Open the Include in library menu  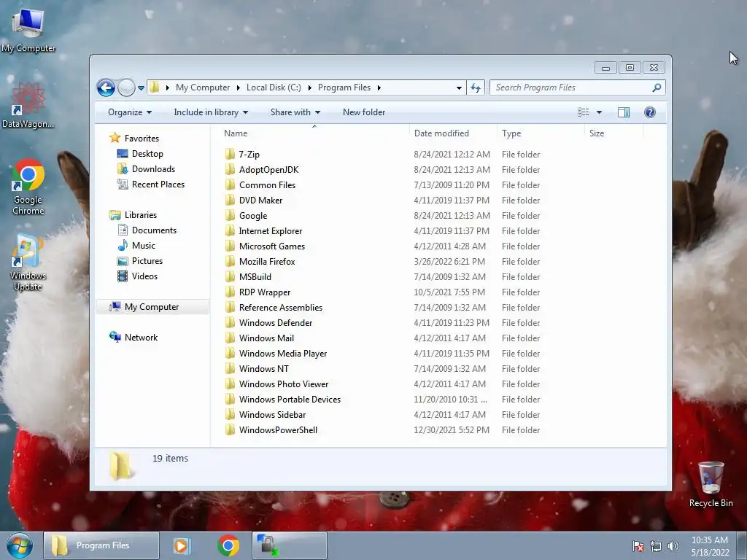point(211,112)
